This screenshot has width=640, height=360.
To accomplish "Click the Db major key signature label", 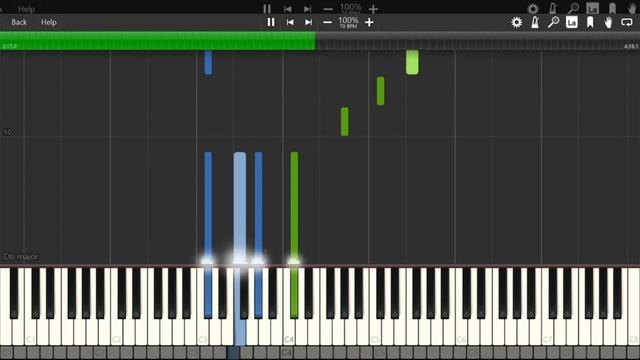I will 21,257.
